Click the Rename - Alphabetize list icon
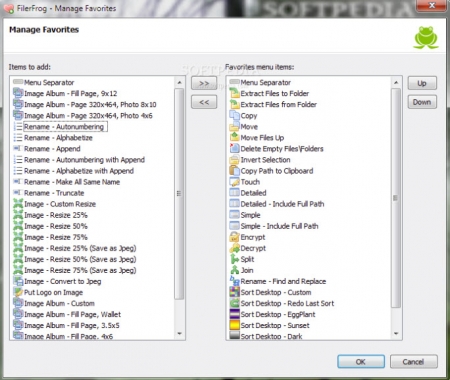This screenshot has height=380, width=450. pos(18,137)
